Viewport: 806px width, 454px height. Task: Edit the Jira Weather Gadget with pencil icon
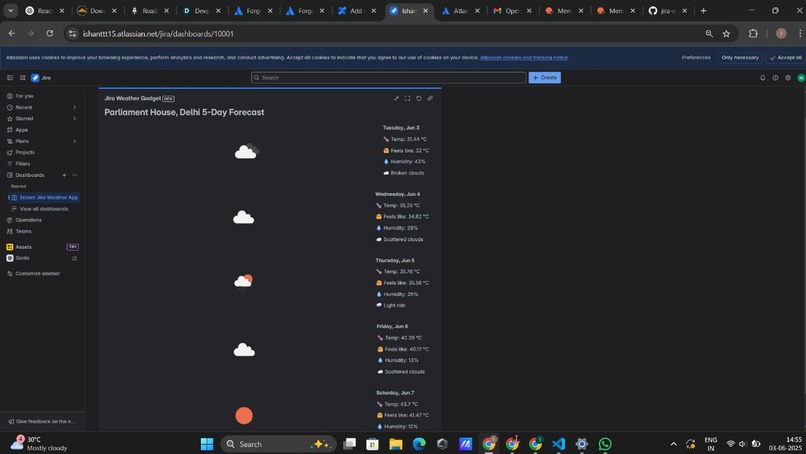click(430, 98)
